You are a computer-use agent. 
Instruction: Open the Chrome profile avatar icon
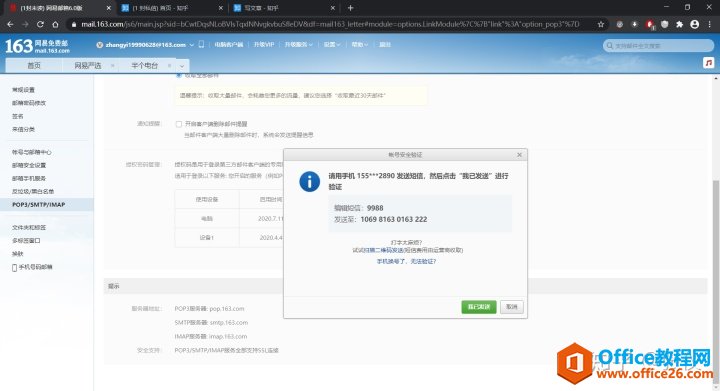[695, 24]
